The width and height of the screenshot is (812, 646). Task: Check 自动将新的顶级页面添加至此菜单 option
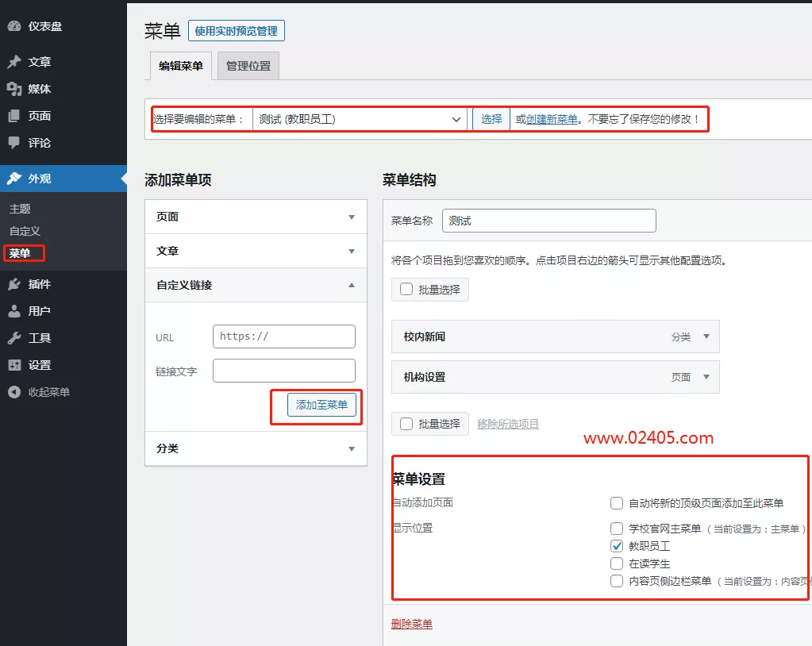click(x=617, y=503)
